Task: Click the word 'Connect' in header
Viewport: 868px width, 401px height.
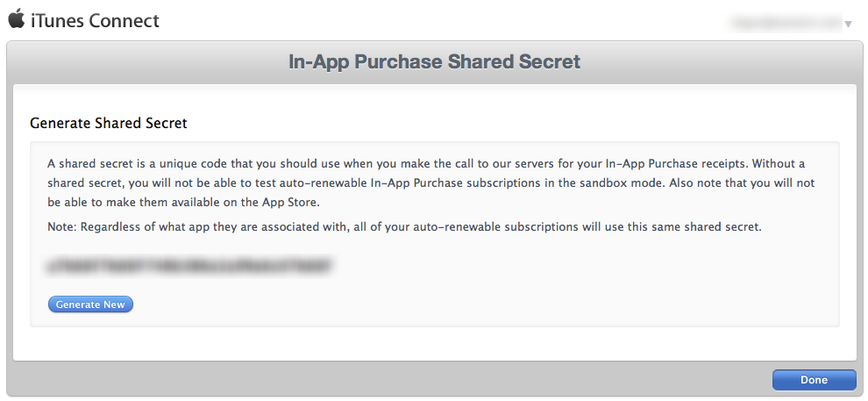Action: [x=124, y=20]
